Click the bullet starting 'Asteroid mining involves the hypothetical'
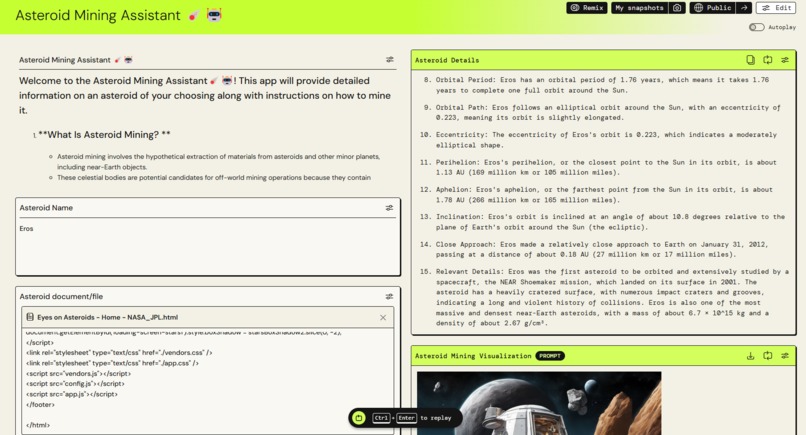The width and height of the screenshot is (806, 435). click(218, 161)
